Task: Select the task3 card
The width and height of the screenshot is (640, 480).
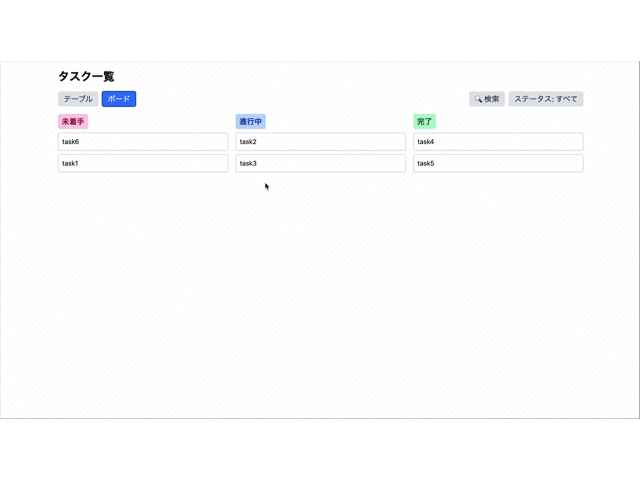Action: click(320, 163)
